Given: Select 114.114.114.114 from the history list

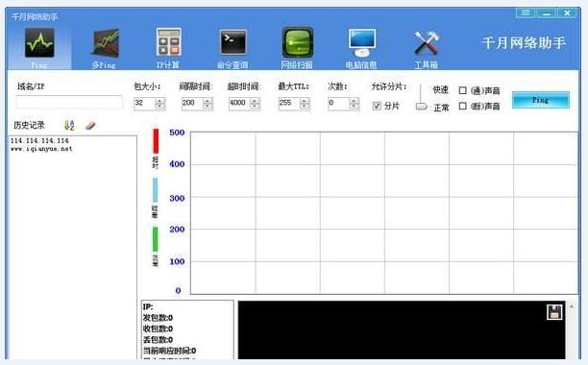Looking at the screenshot, I should pos(39,141).
